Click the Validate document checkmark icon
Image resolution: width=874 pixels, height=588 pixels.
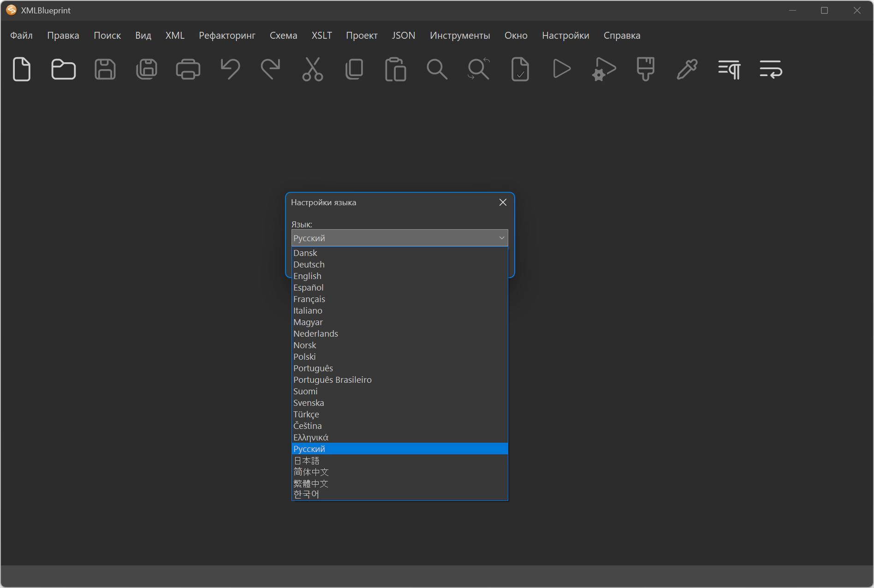pyautogui.click(x=520, y=70)
